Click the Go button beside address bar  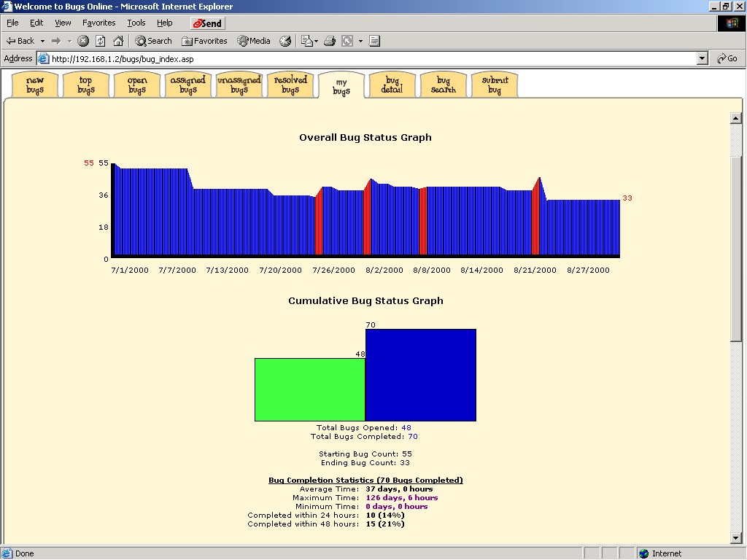pyautogui.click(x=727, y=58)
